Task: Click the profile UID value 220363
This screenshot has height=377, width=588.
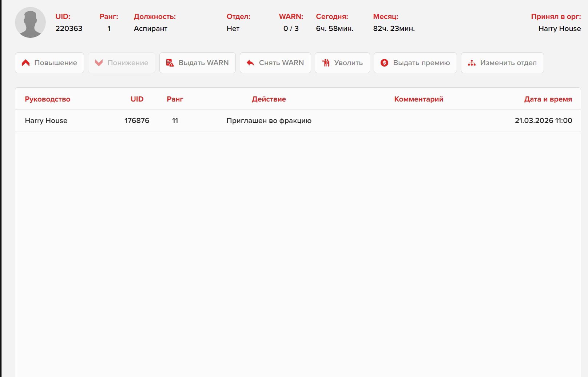Action: tap(69, 28)
